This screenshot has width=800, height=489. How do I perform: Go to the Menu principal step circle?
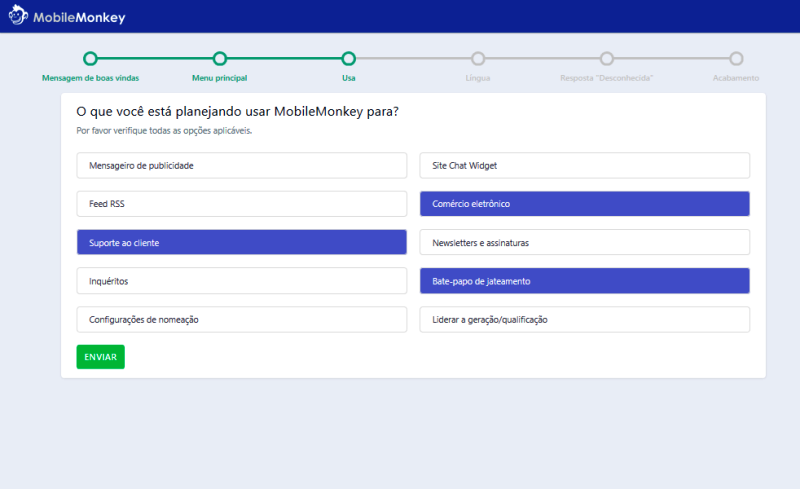(x=219, y=59)
